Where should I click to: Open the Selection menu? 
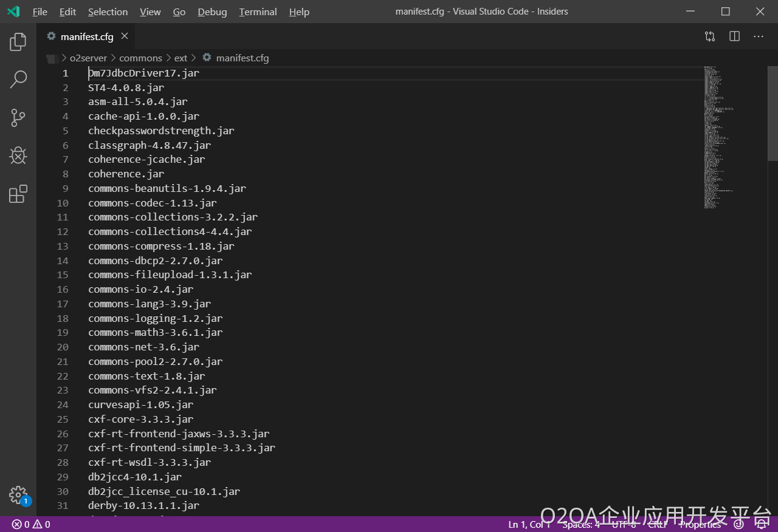click(x=108, y=12)
